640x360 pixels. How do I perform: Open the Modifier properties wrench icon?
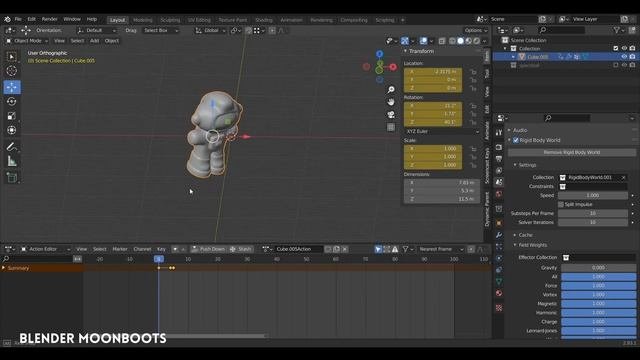click(499, 235)
